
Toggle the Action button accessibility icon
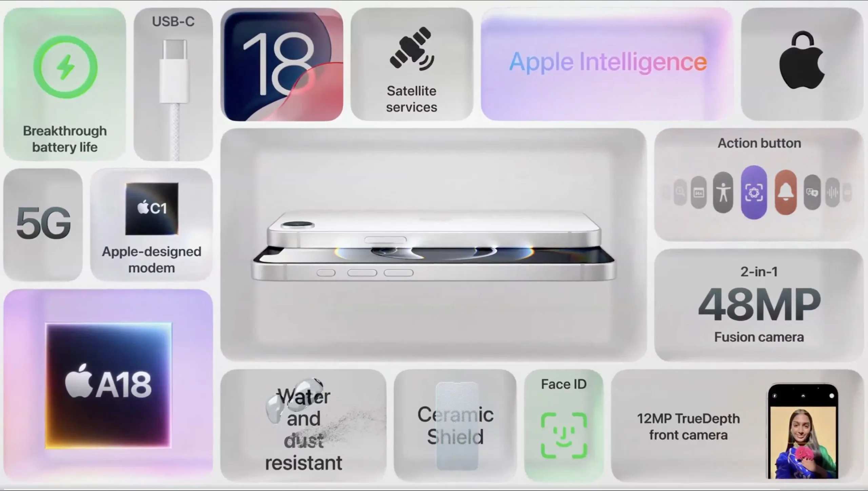[723, 191]
